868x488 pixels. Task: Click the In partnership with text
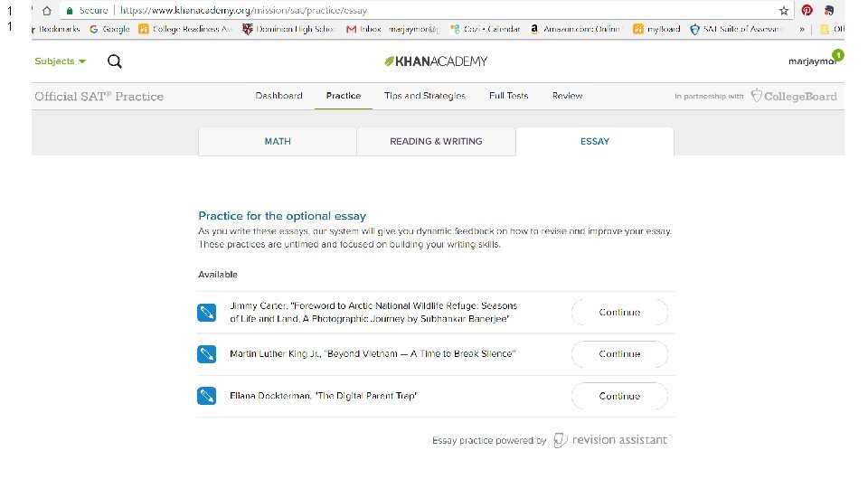[709, 97]
